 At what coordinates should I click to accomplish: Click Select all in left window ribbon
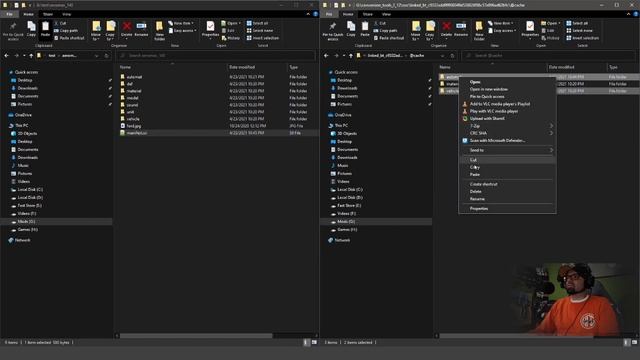257,23
